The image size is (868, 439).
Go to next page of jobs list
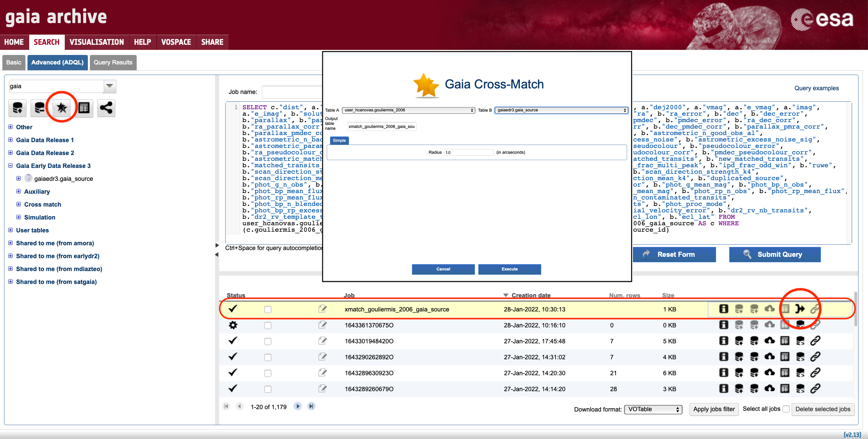pos(297,406)
